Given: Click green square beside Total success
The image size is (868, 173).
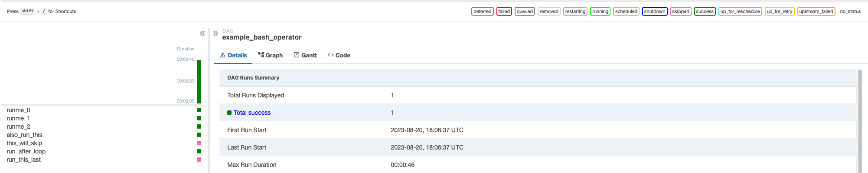Looking at the screenshot, I should click(229, 113).
